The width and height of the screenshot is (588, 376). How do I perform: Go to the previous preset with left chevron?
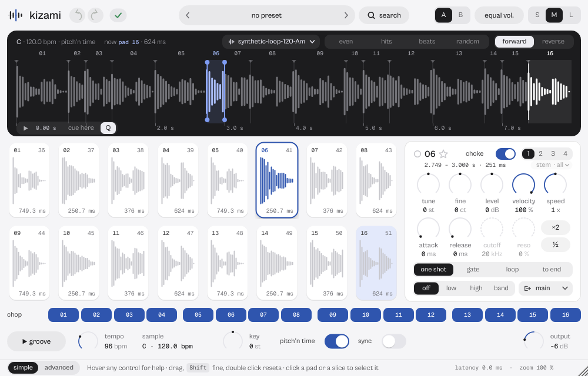188,15
